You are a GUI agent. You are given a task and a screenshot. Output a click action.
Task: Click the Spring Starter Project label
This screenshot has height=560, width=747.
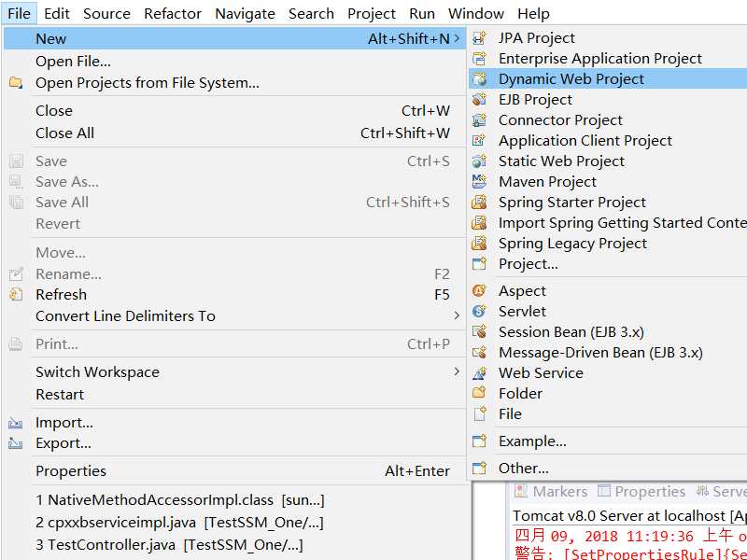tap(572, 203)
